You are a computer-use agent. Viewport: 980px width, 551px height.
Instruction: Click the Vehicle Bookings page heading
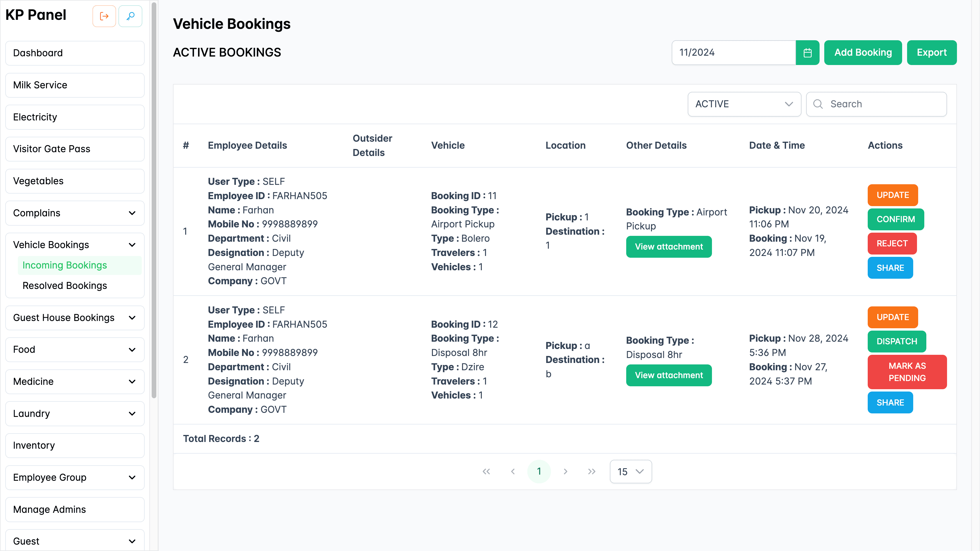point(232,24)
